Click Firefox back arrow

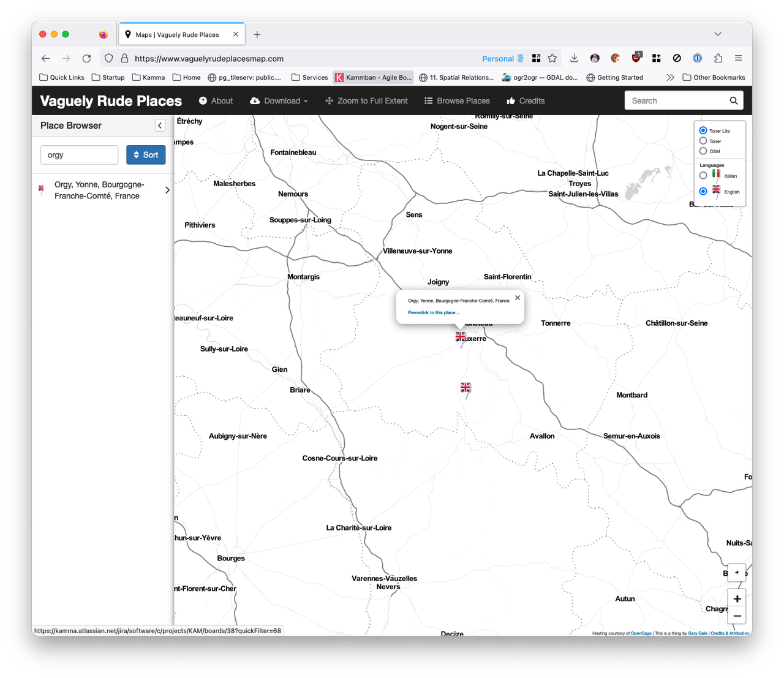coord(45,58)
